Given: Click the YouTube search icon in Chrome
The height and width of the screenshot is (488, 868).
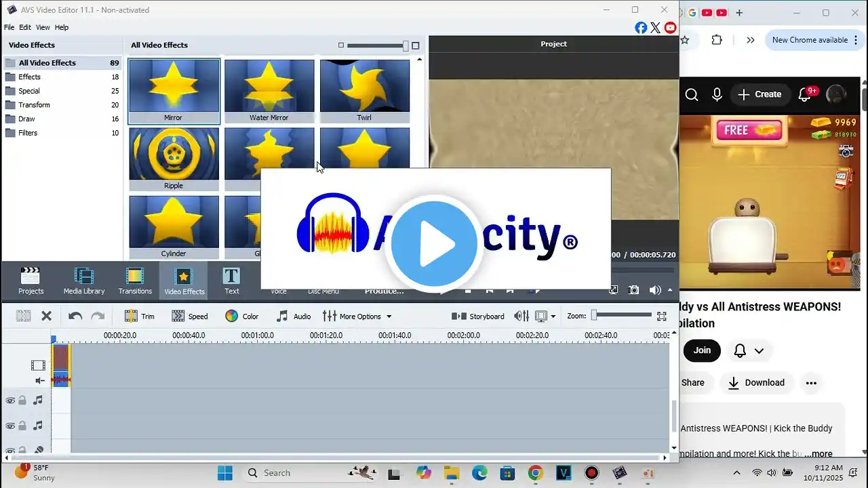Looking at the screenshot, I should point(692,95).
